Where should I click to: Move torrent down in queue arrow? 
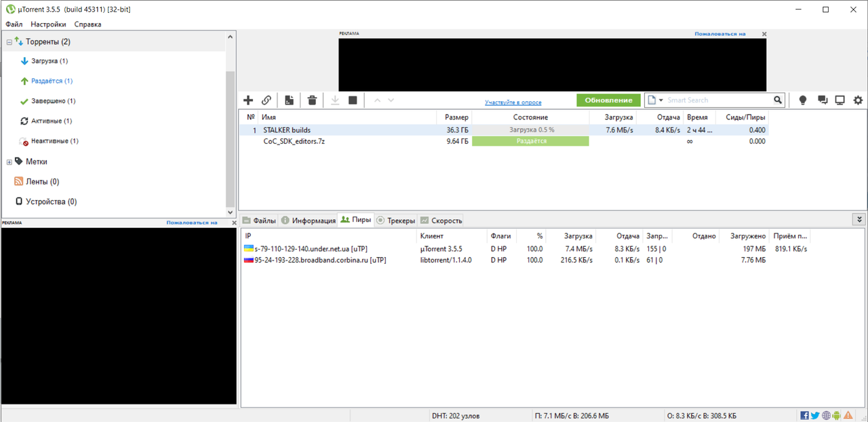click(x=391, y=100)
